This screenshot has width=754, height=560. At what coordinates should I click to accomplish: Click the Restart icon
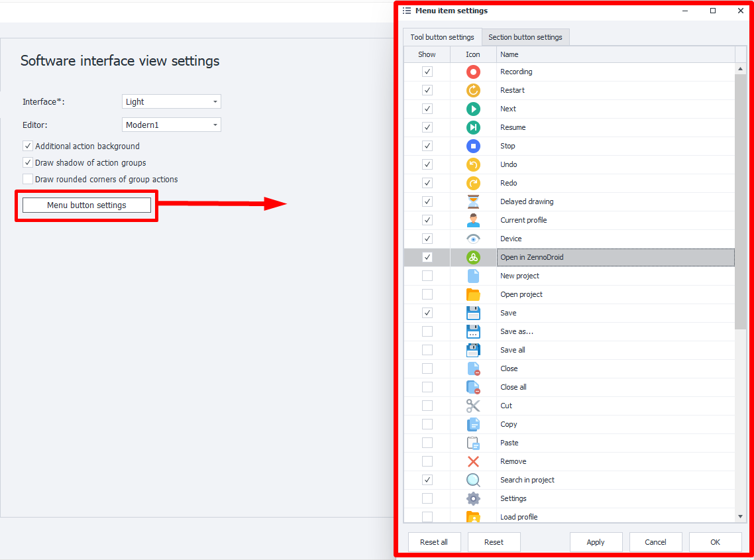click(x=473, y=90)
